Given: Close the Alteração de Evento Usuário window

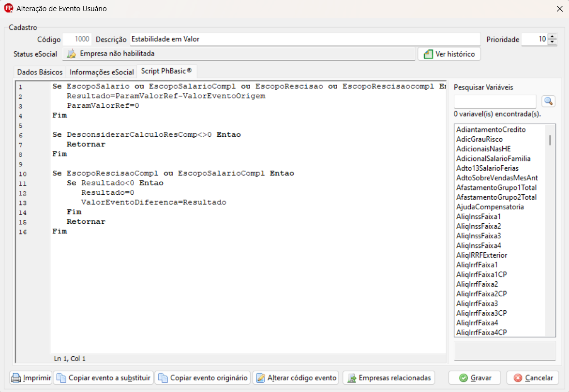Looking at the screenshot, I should pyautogui.click(x=559, y=9).
